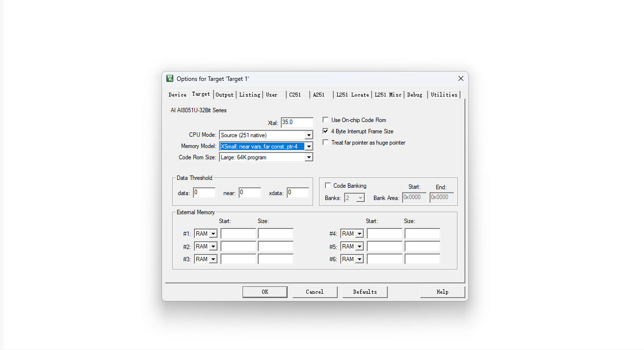Open the #6 external memory type dropdown
Screen dimensions: 644x350
click(359, 259)
